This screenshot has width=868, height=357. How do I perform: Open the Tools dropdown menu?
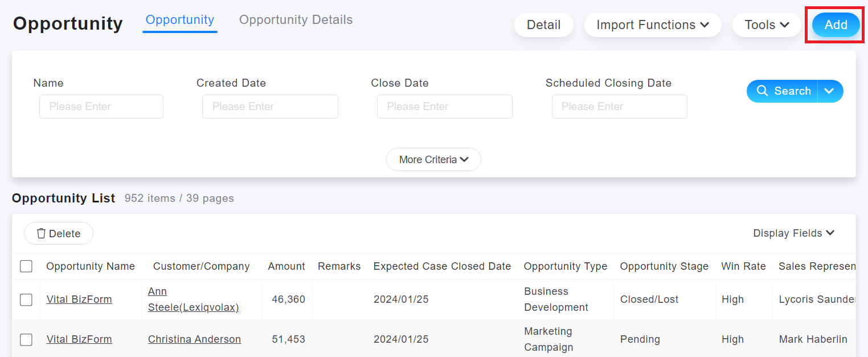pos(767,25)
